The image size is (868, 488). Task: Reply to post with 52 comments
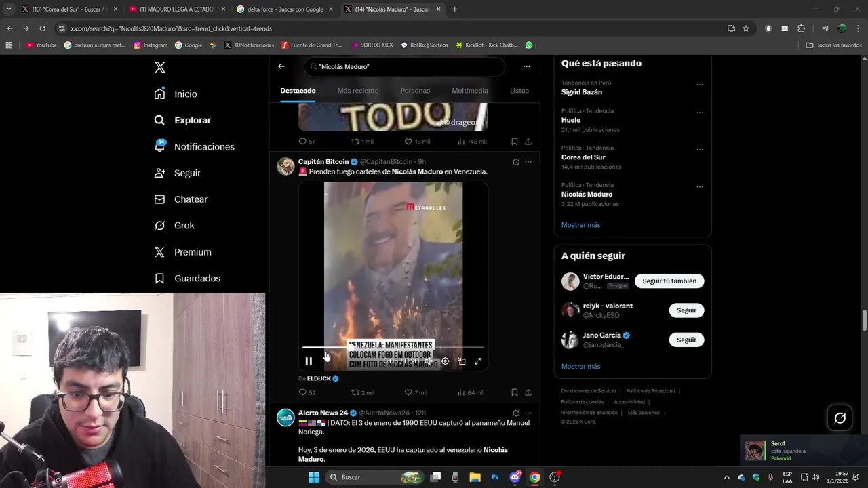307,392
